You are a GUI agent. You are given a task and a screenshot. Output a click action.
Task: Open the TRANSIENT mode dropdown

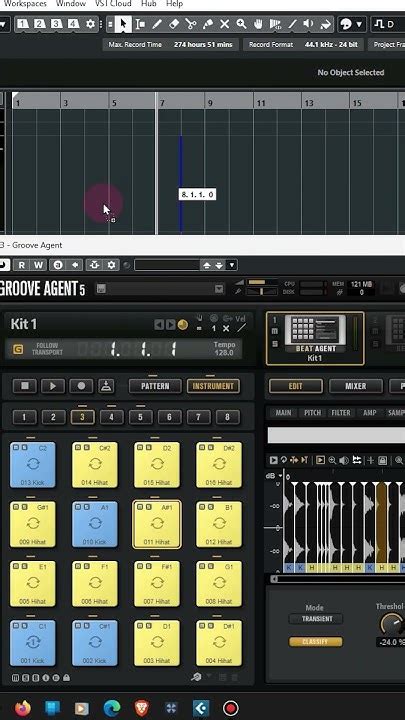[x=315, y=619]
